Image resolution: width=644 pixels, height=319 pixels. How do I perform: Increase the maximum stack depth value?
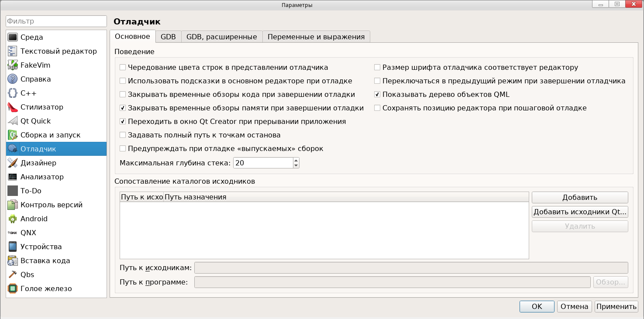pyautogui.click(x=296, y=160)
